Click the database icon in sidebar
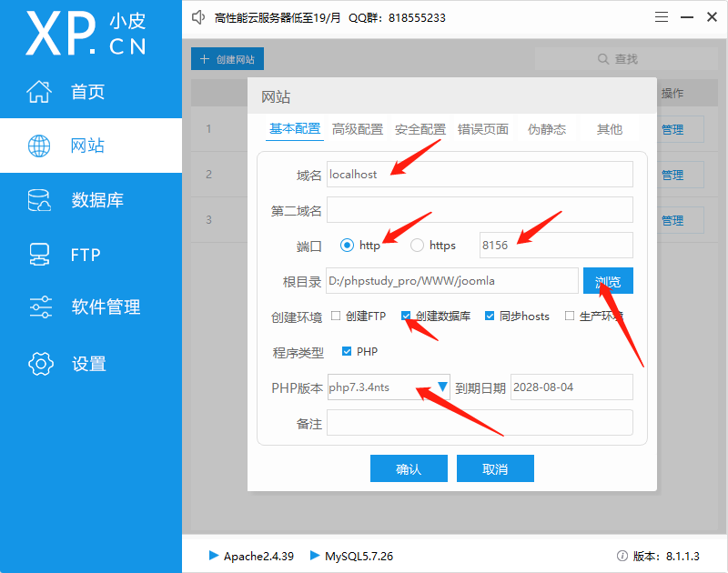 coord(39,201)
